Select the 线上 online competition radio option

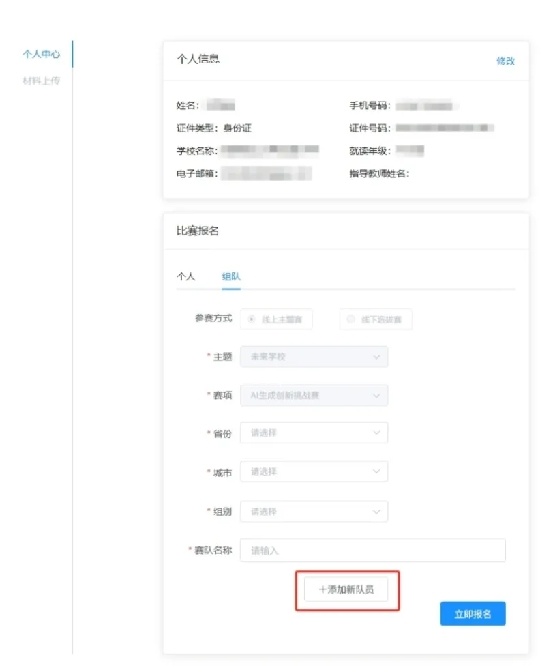[276, 319]
